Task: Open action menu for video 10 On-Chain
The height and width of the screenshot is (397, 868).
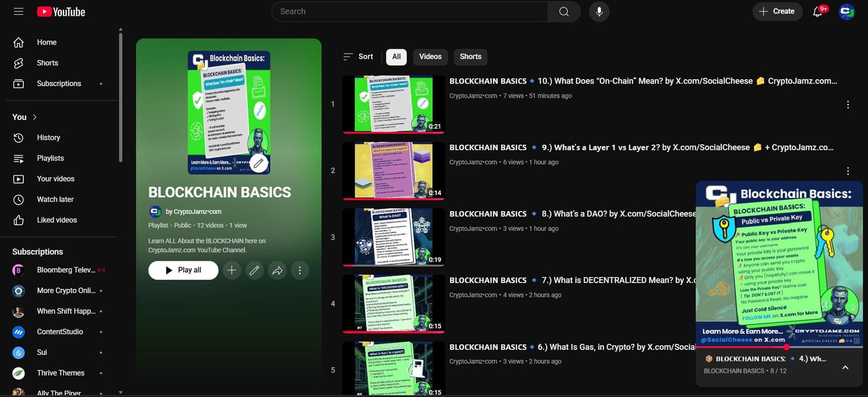Action: tap(848, 105)
